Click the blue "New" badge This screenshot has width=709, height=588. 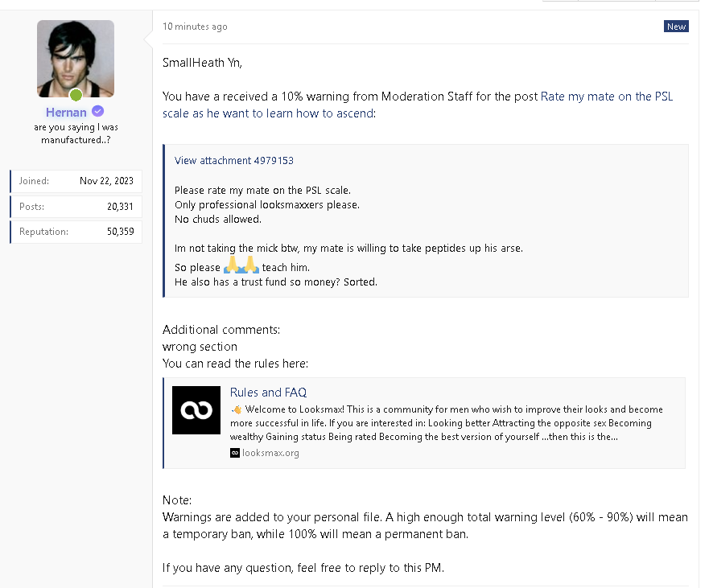(x=676, y=27)
